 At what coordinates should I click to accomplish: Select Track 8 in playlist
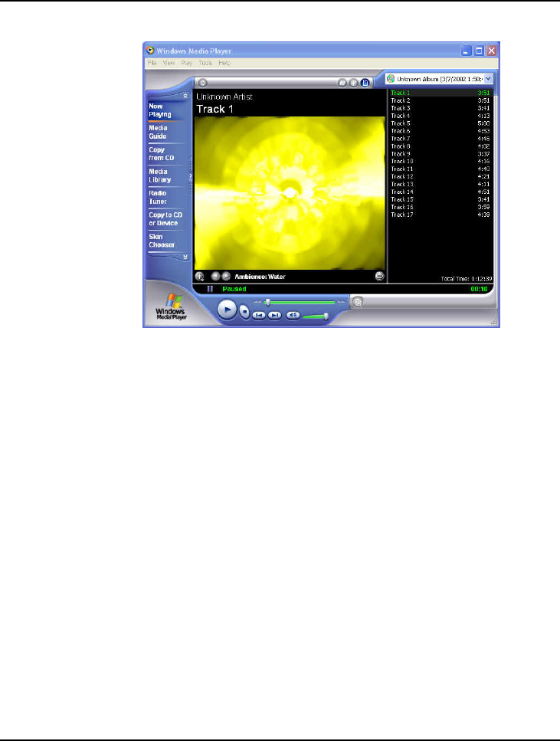click(440, 146)
